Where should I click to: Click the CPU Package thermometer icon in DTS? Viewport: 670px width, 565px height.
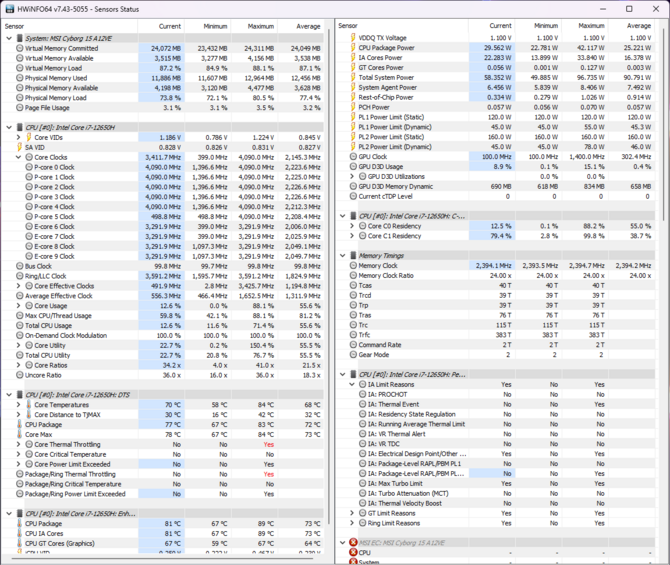[x=19, y=424]
